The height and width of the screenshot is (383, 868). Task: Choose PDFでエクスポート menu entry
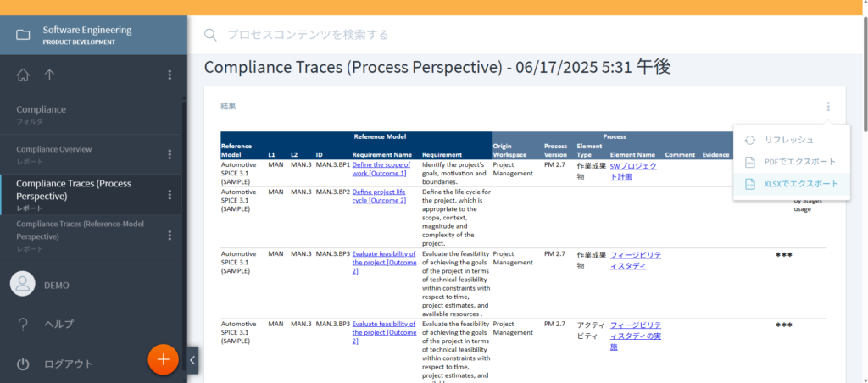792,162
